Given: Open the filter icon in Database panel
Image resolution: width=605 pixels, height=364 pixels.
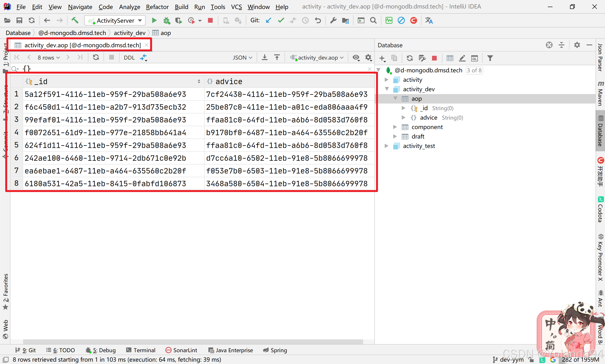Looking at the screenshot, I should point(490,58).
